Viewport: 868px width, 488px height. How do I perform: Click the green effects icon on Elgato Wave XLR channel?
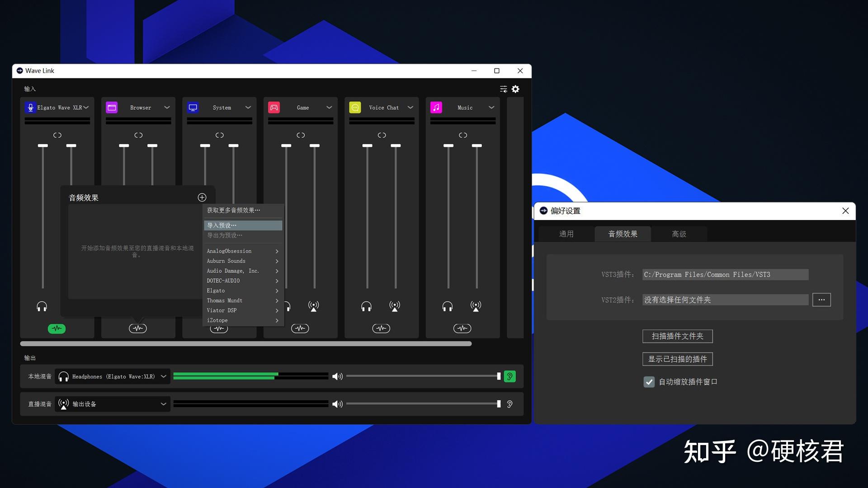(56, 328)
